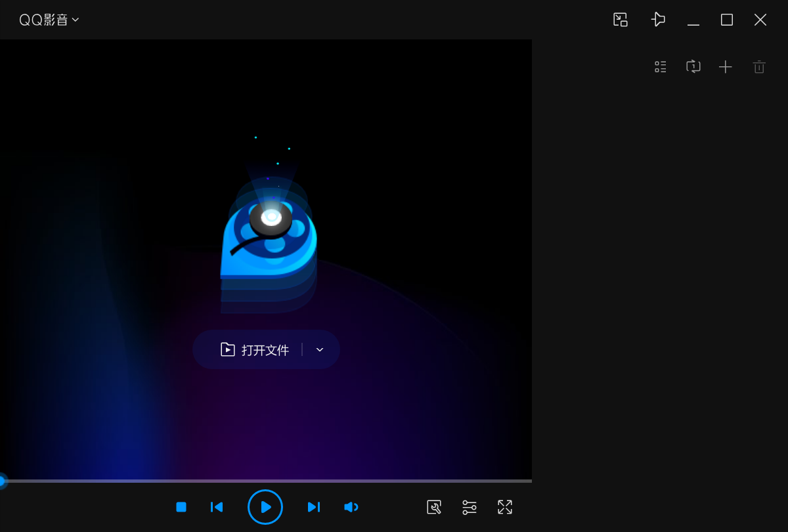The width and height of the screenshot is (788, 532).
Task: Delete items with the trash icon
Action: pos(759,66)
